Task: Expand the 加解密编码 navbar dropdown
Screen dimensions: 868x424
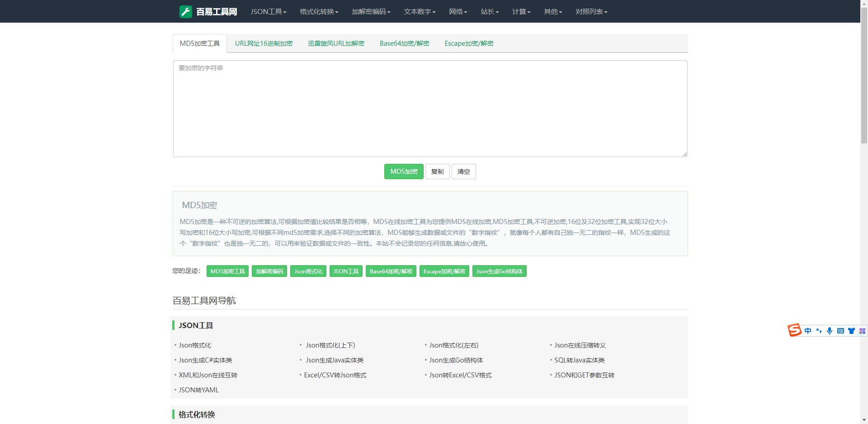Action: (371, 12)
